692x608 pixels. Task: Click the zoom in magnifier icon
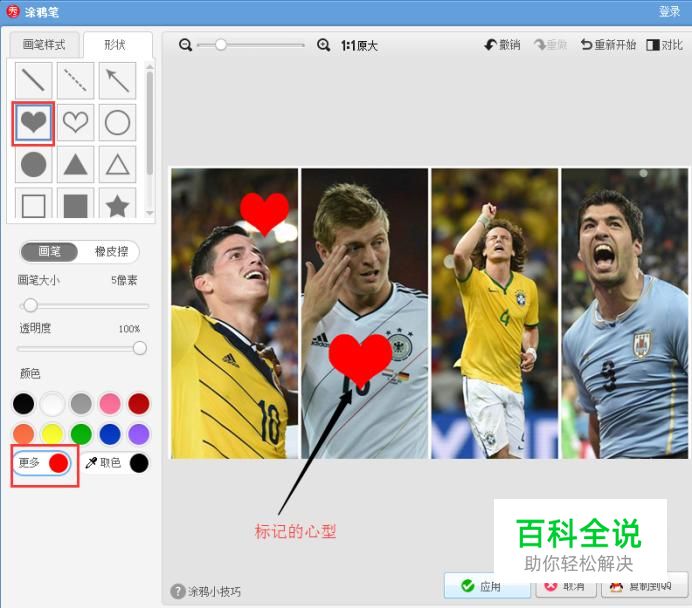pos(323,45)
